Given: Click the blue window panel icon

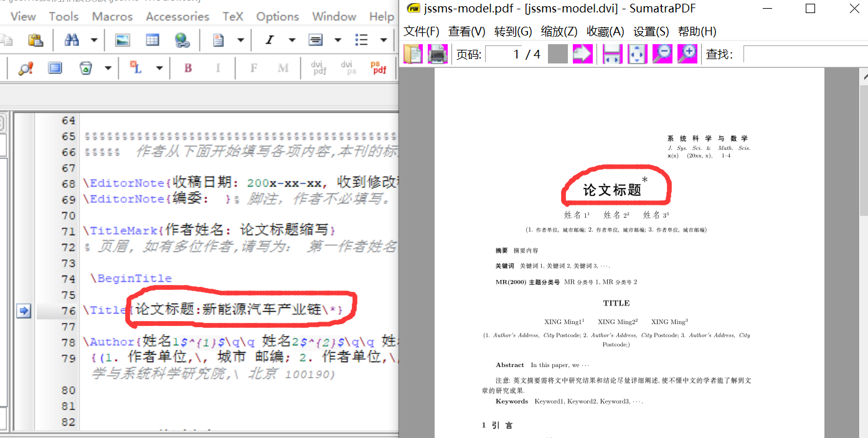Looking at the screenshot, I should (55, 68).
